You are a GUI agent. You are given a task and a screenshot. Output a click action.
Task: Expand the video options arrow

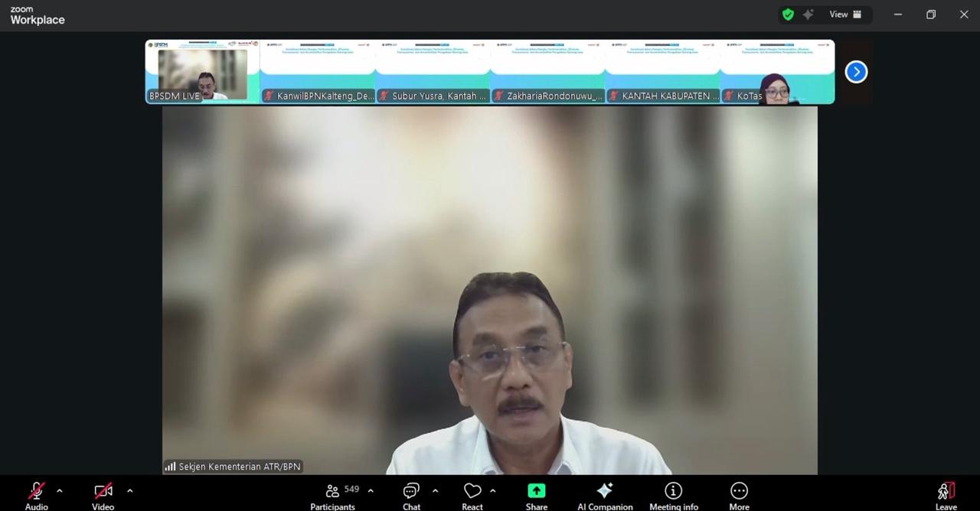[x=129, y=491]
